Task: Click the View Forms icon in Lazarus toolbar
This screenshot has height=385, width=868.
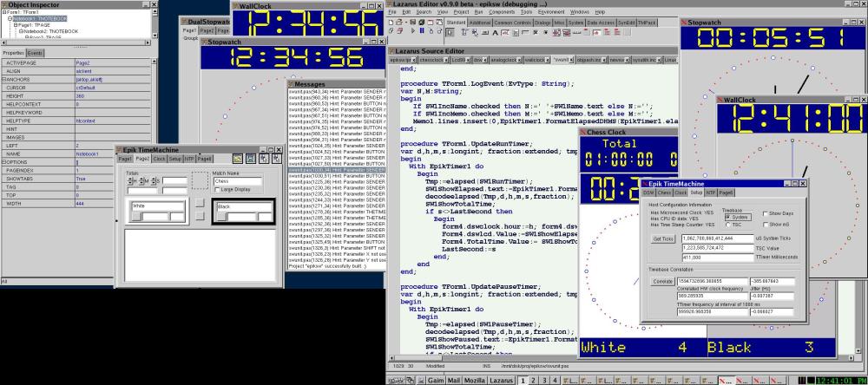Action: (399, 31)
